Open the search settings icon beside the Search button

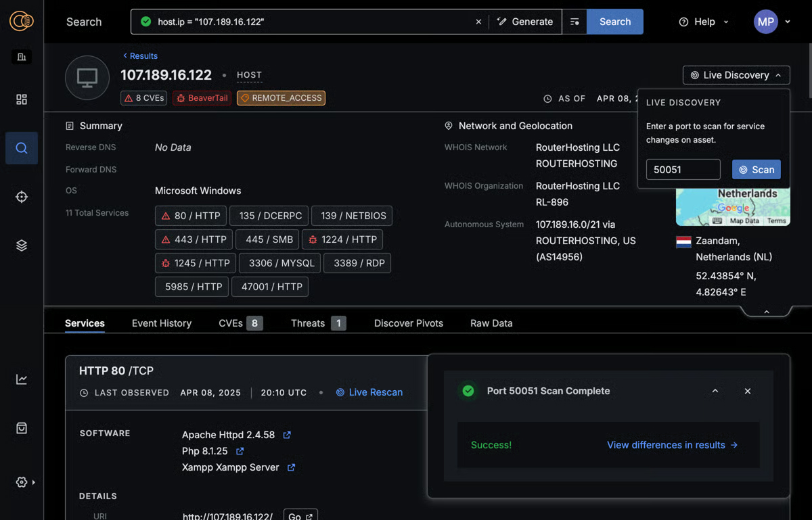(x=574, y=21)
